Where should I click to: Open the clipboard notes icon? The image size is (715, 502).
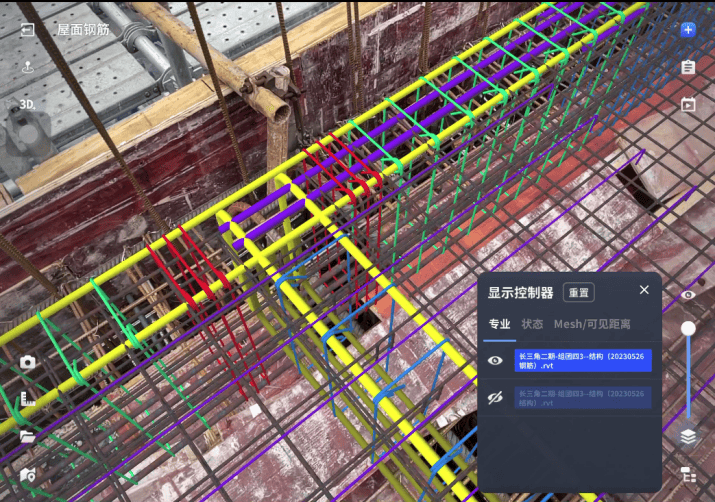click(688, 67)
